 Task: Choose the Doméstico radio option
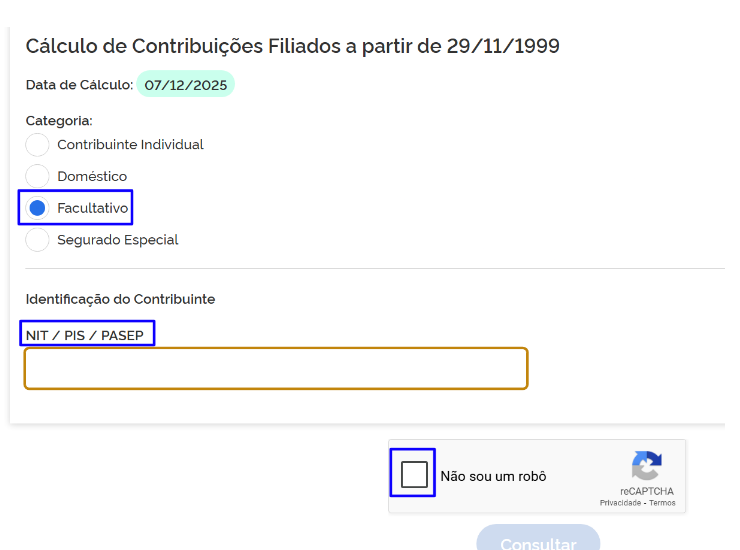tap(37, 177)
